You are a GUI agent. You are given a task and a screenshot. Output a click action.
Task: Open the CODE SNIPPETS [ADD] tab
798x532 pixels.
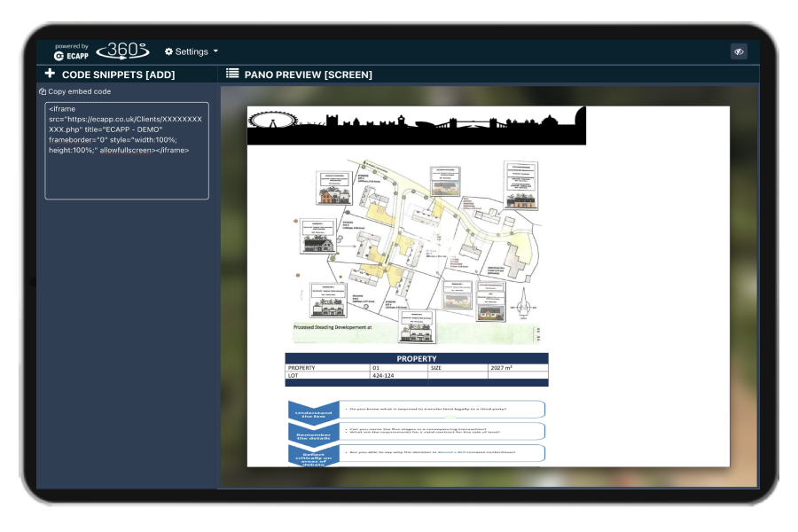point(118,74)
